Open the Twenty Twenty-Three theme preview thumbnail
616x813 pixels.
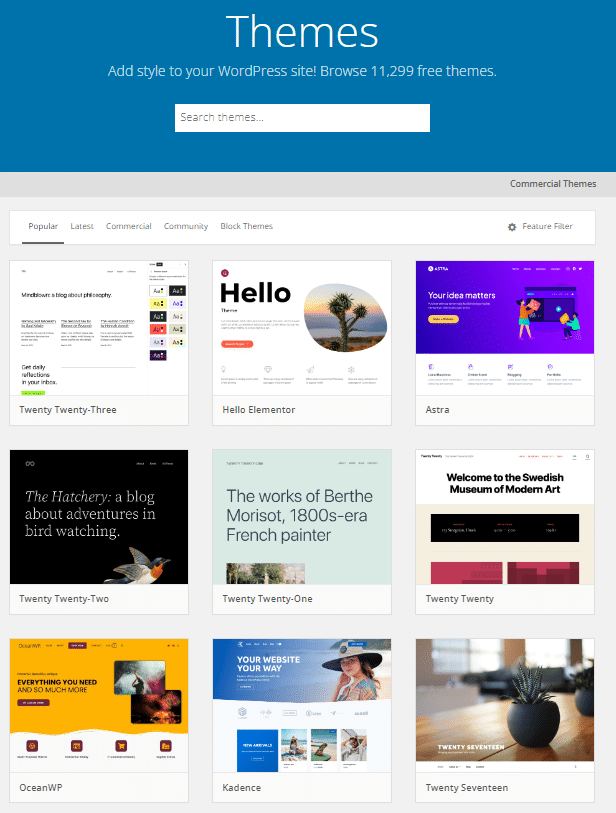99,328
